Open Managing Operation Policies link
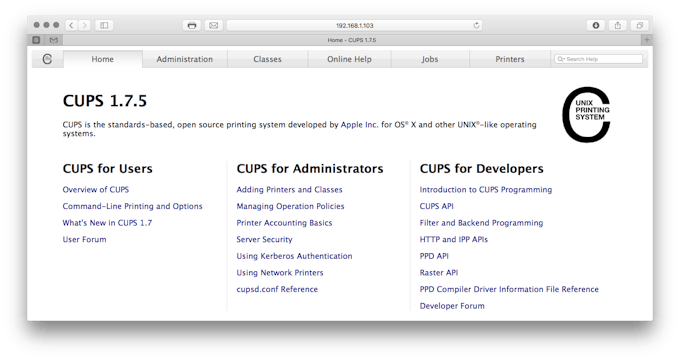This screenshot has height=360, width=680. (290, 206)
